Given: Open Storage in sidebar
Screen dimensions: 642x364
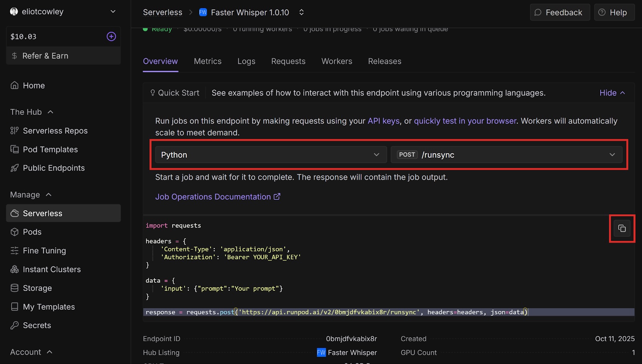Looking at the screenshot, I should click(63, 288).
